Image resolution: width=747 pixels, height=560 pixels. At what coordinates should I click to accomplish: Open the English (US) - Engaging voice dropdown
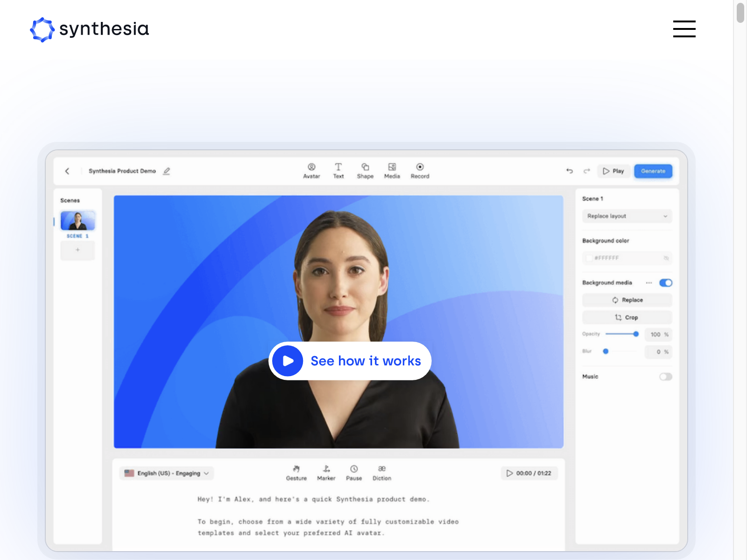tap(167, 473)
